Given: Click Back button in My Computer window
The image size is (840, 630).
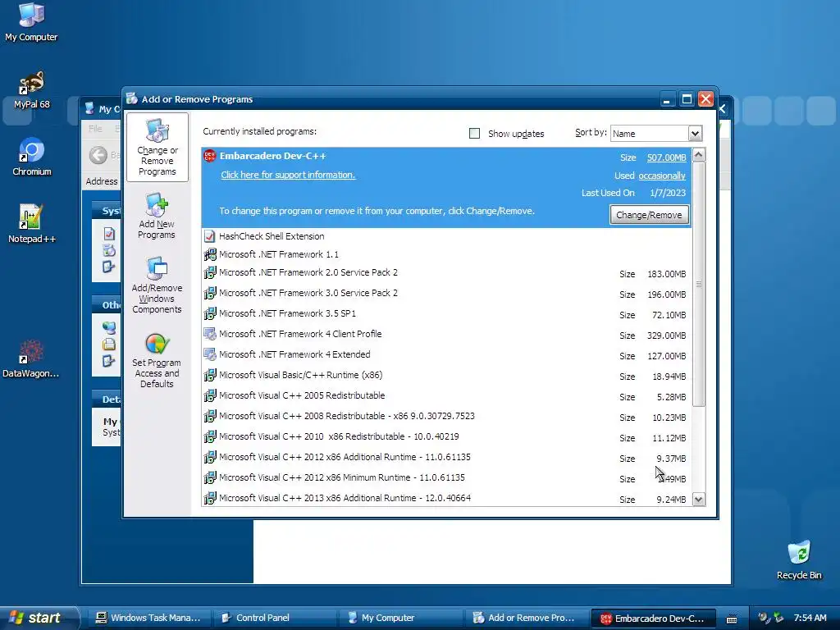Looking at the screenshot, I should tap(98, 155).
